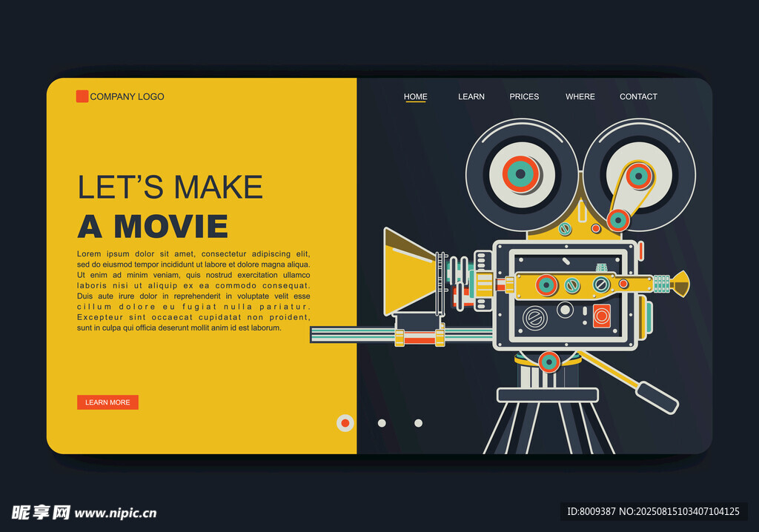Click the Lorem ipsum paragraph text

point(193,290)
